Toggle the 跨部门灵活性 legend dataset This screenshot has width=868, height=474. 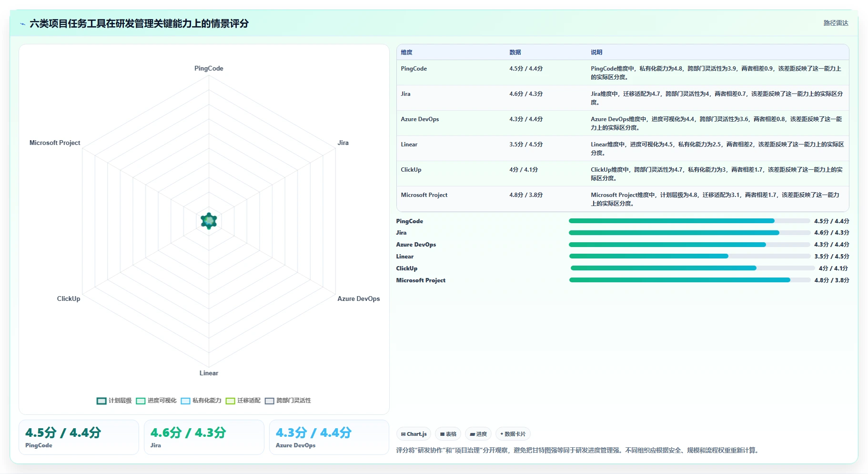288,401
